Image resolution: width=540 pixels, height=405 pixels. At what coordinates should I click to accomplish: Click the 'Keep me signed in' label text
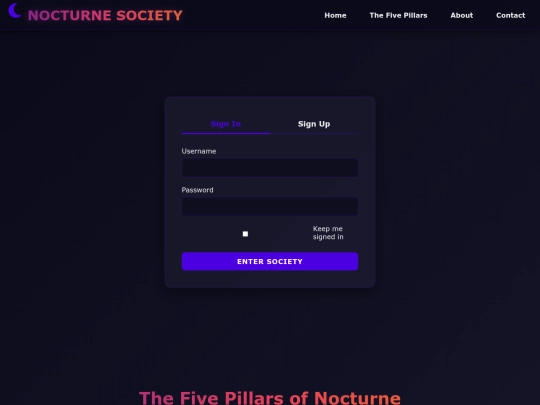(328, 233)
